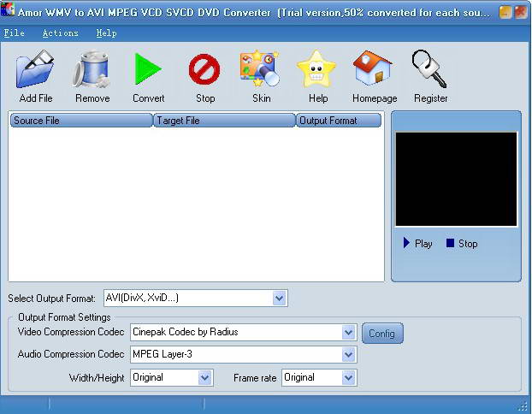Viewport: 532px width, 414px height.
Task: Expand the Audio Compression Codec dropdown arrow
Action: click(x=348, y=355)
